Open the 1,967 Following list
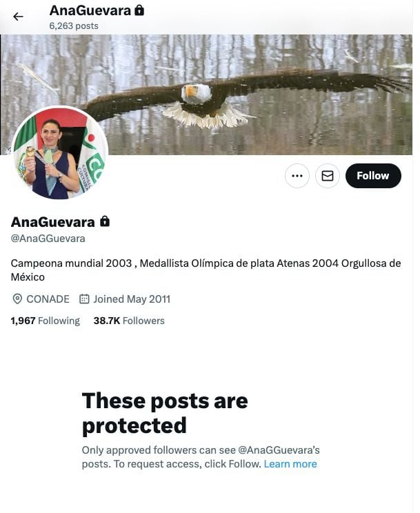This screenshot has height=513, width=420. click(x=46, y=321)
